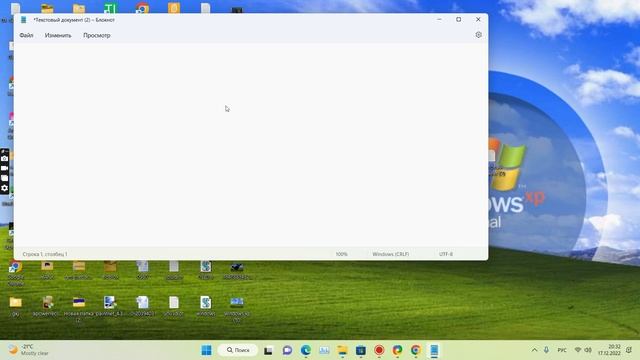Click inside the Notepad text area
The width and height of the screenshot is (640, 360).
coord(251,144)
